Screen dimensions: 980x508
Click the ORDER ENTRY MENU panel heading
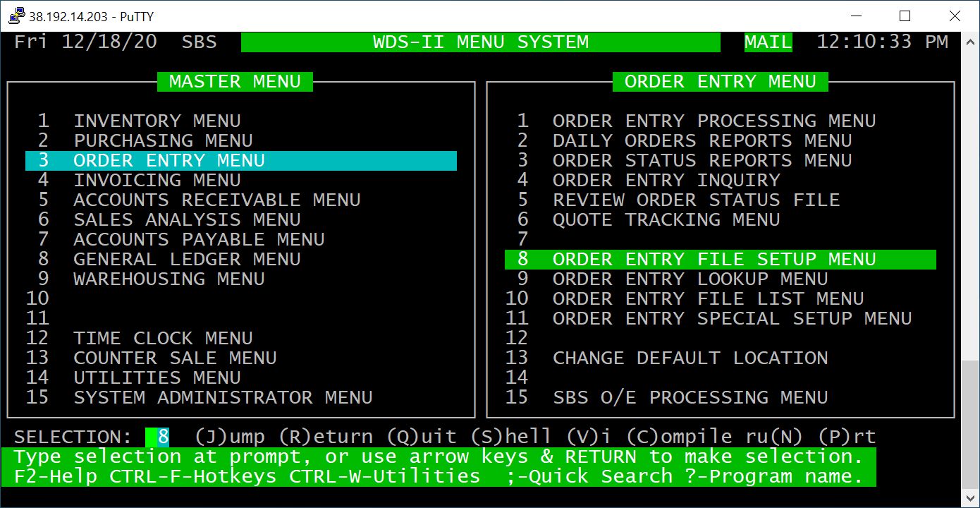point(721,81)
